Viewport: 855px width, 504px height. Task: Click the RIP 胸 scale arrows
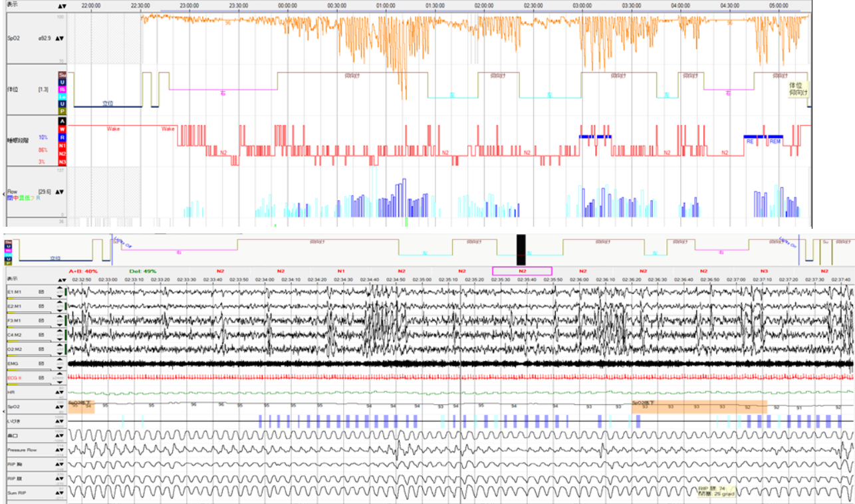pos(60,464)
